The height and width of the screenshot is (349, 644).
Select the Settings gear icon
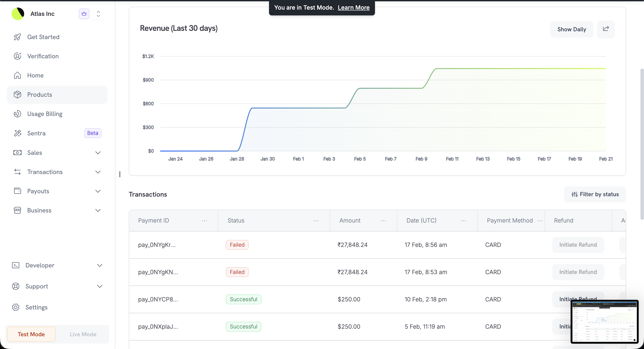[x=15, y=307]
